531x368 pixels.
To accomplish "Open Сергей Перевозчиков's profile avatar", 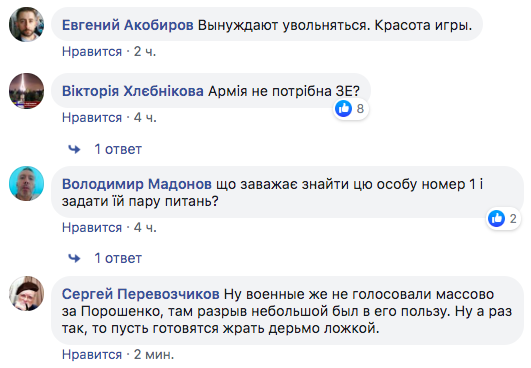I will [26, 294].
